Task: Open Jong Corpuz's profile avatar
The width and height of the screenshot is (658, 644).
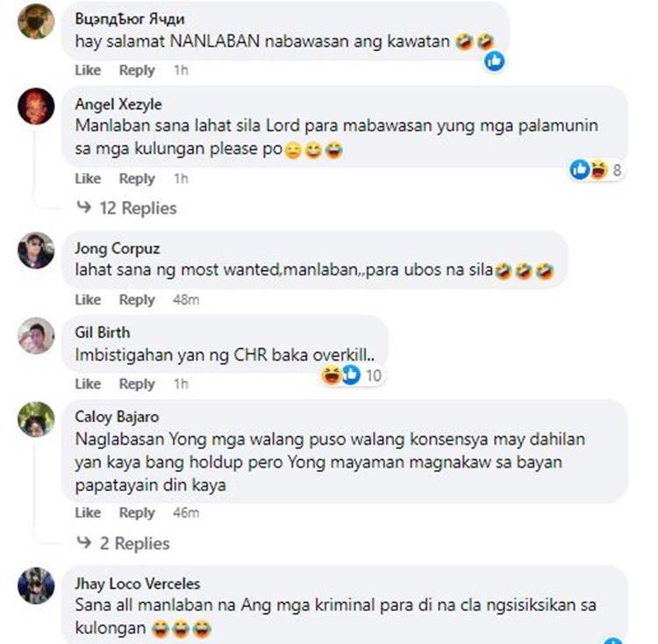Action: click(x=36, y=250)
